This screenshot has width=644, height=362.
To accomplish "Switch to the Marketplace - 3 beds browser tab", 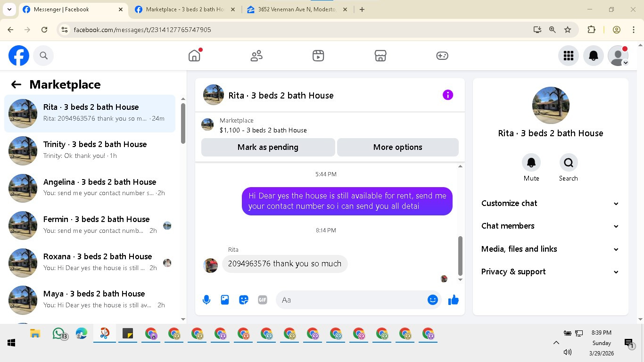I will [185, 9].
